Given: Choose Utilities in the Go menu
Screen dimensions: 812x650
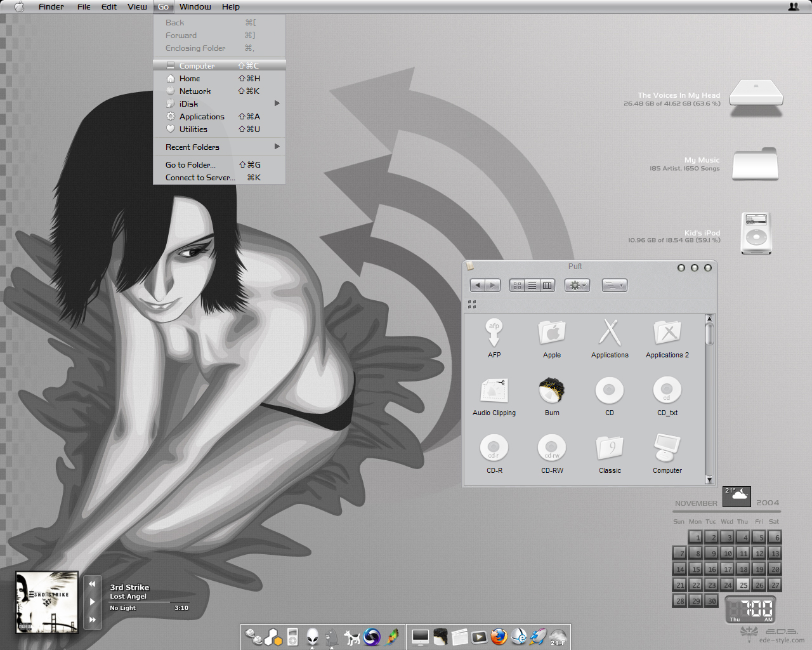Looking at the screenshot, I should (x=219, y=129).
